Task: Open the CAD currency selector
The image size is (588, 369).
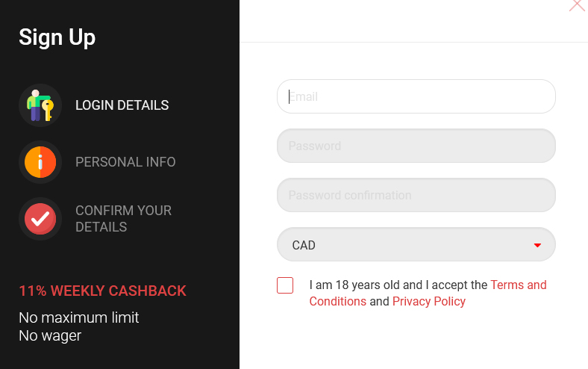Action: [416, 244]
